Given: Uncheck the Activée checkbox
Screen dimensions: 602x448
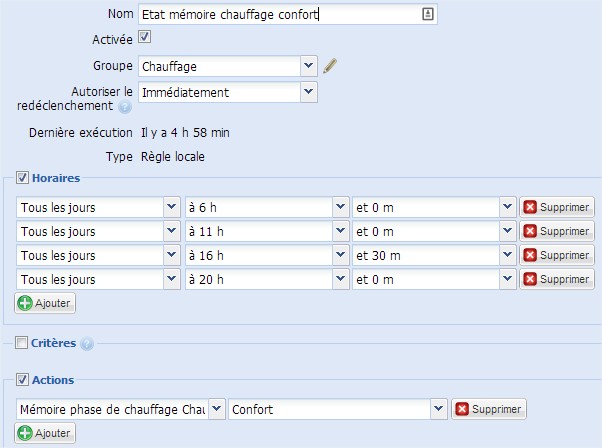Looking at the screenshot, I should (x=144, y=38).
